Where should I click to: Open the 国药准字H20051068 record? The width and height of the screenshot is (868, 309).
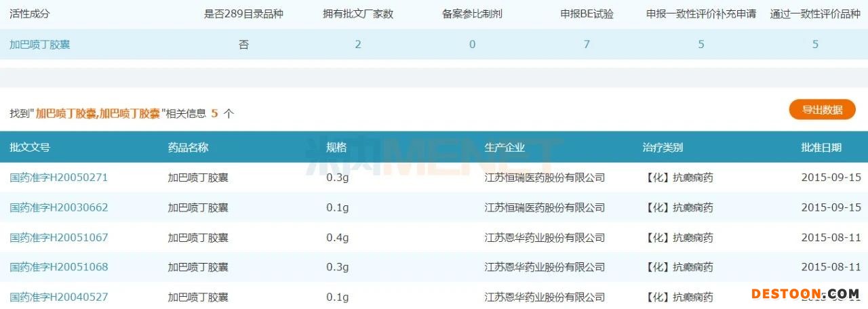point(58,267)
